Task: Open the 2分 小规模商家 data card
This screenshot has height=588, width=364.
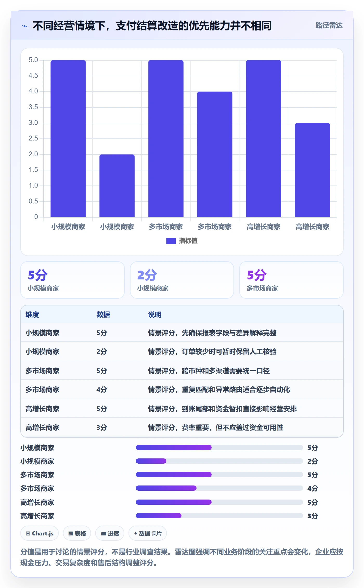Action: [182, 280]
